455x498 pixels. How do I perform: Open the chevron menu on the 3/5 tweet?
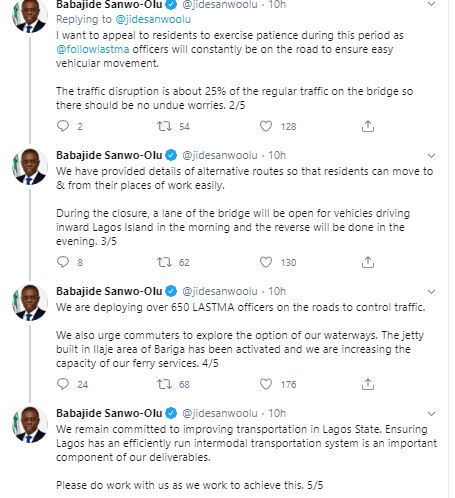431,156
